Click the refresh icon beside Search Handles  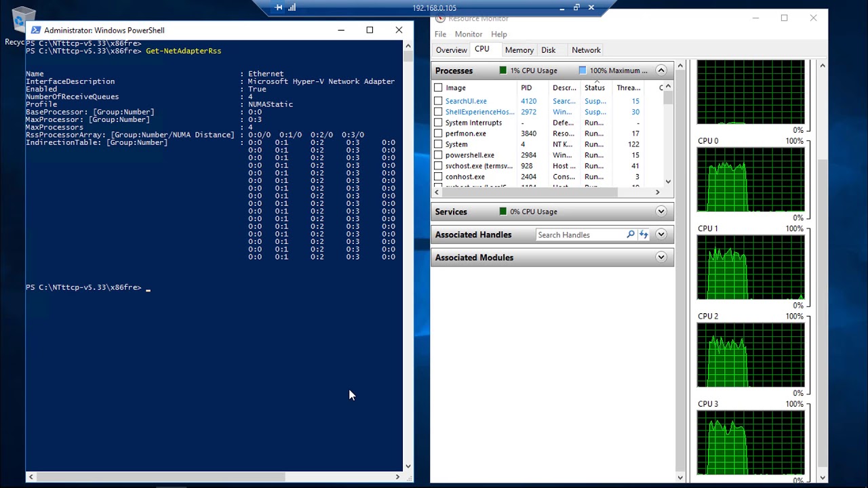coord(644,235)
